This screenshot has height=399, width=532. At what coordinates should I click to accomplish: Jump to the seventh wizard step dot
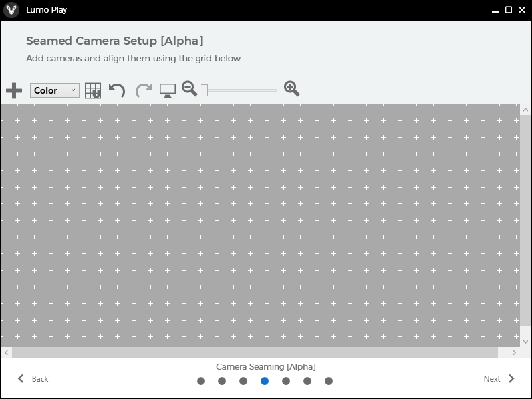coord(329,381)
